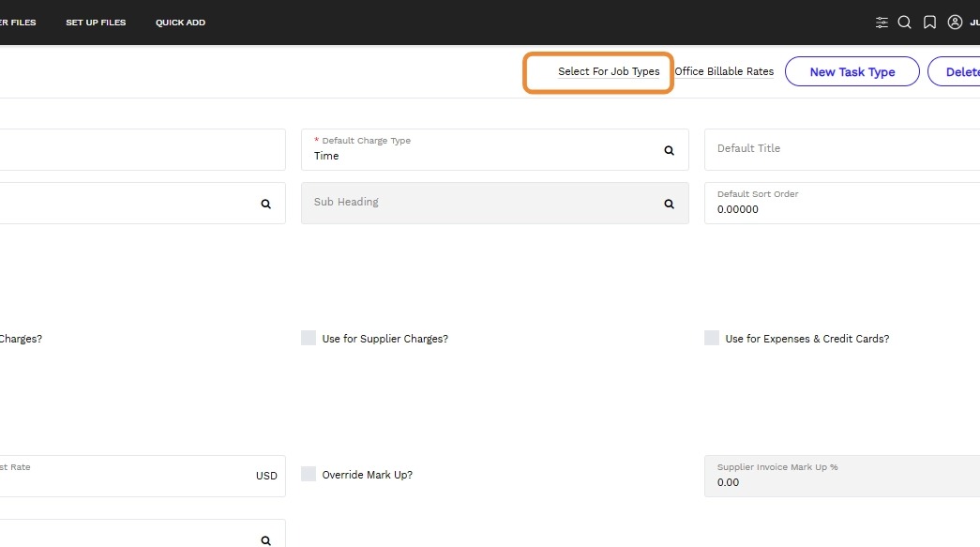Toggle the Override Mark Up checkbox
The image size is (980, 547).
coord(309,474)
